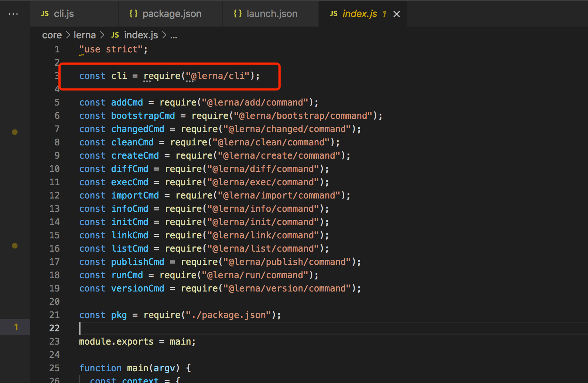Click the JS icon on index.js tab

click(x=334, y=14)
